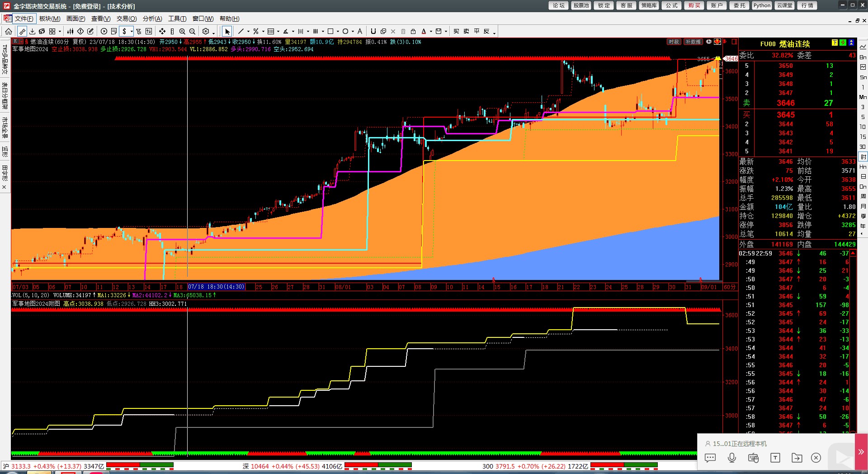868x474 pixels.
Task: Click the 3646 sell price in order book
Action: point(786,103)
